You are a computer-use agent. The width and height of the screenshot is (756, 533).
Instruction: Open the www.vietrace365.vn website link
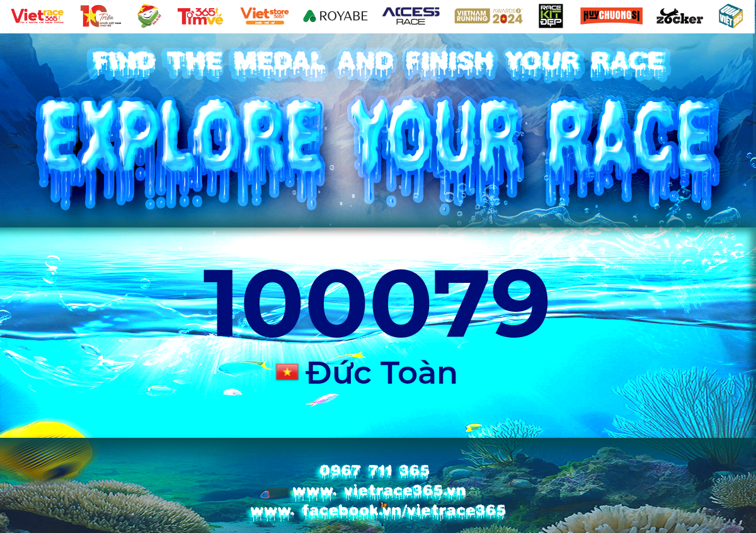pyautogui.click(x=378, y=491)
